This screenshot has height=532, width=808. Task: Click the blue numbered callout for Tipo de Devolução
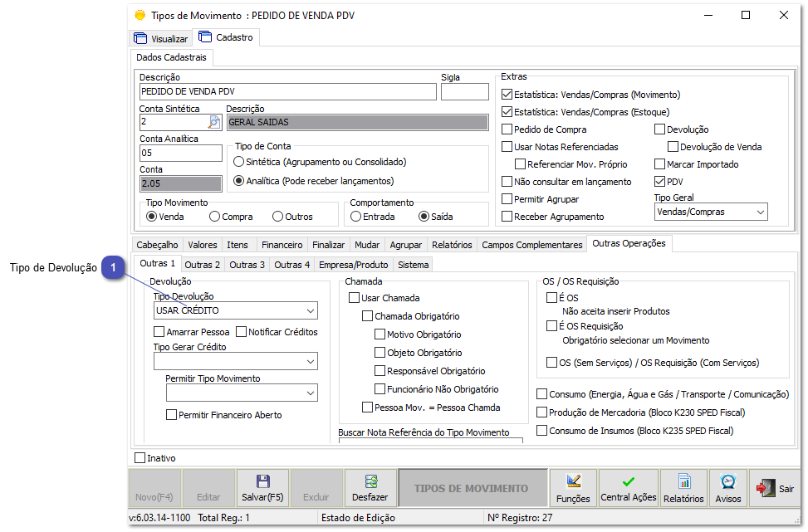pyautogui.click(x=114, y=269)
